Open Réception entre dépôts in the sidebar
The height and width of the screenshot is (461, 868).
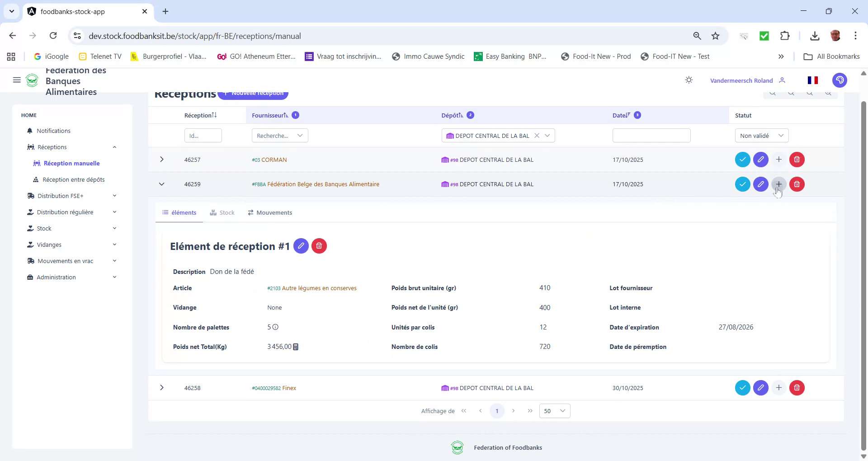tap(74, 179)
